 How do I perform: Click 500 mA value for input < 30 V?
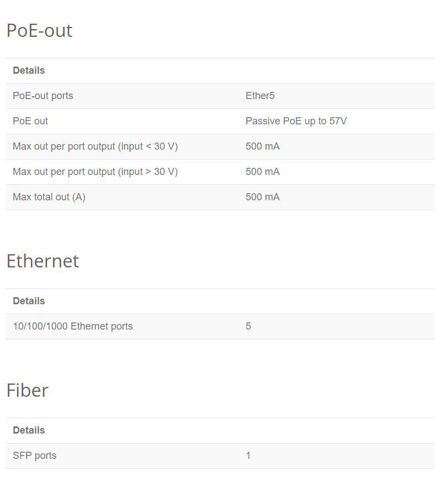tap(263, 146)
